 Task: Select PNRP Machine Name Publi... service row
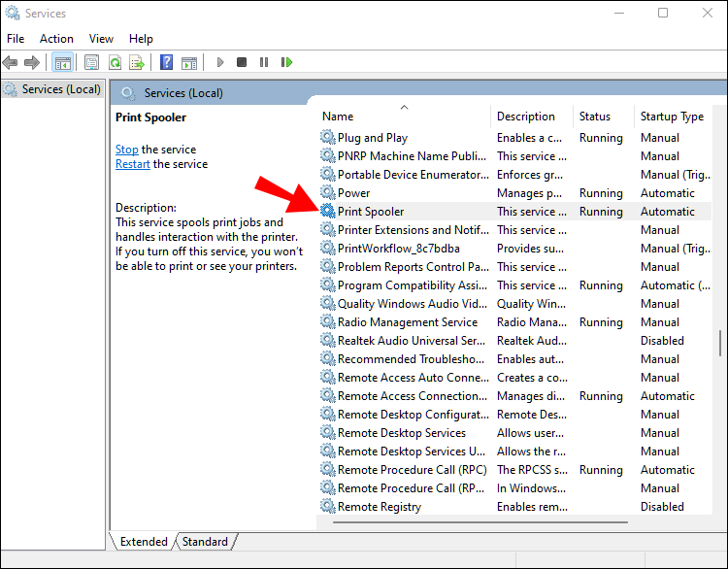(515, 155)
